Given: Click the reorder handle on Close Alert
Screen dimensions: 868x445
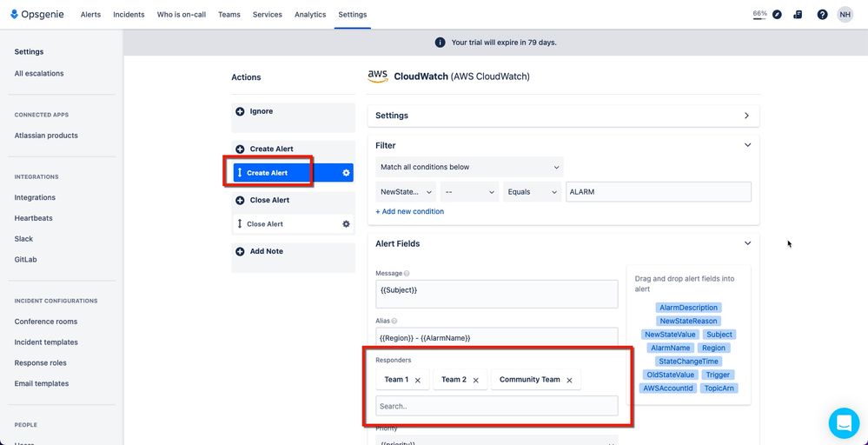Looking at the screenshot, I should click(240, 223).
